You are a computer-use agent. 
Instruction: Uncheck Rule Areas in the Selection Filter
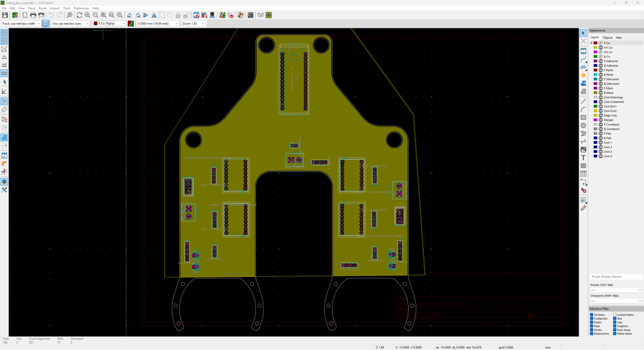point(615,330)
